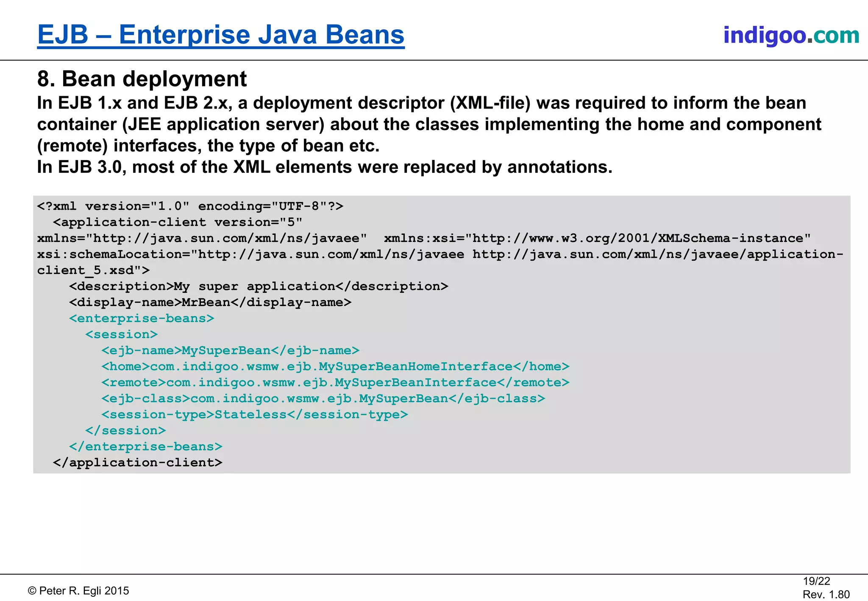The width and height of the screenshot is (868, 601).
Task: Click the closing </session> tag
Action: 125,431
